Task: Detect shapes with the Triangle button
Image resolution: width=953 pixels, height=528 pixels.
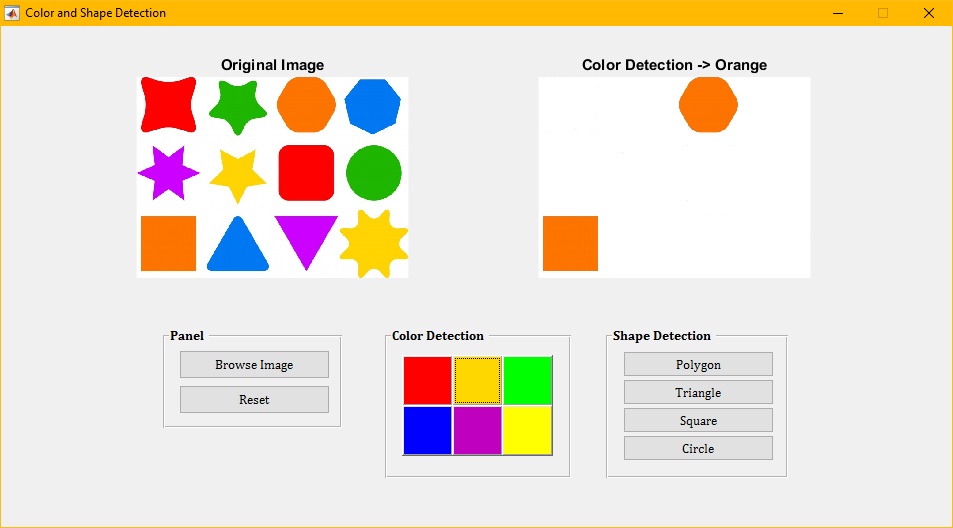Action: [x=698, y=393]
